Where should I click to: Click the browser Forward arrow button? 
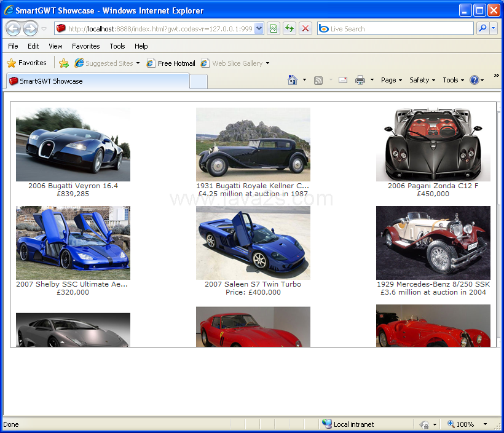pyautogui.click(x=30, y=29)
